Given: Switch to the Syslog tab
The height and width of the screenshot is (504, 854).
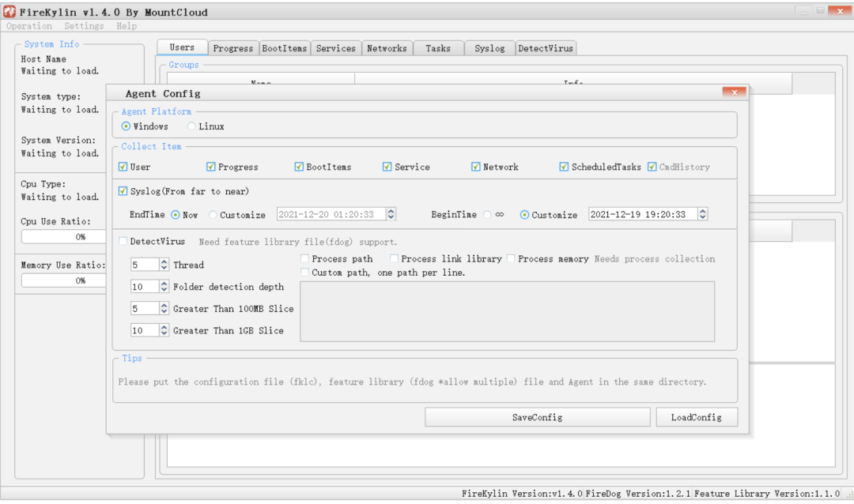Looking at the screenshot, I should click(x=489, y=48).
